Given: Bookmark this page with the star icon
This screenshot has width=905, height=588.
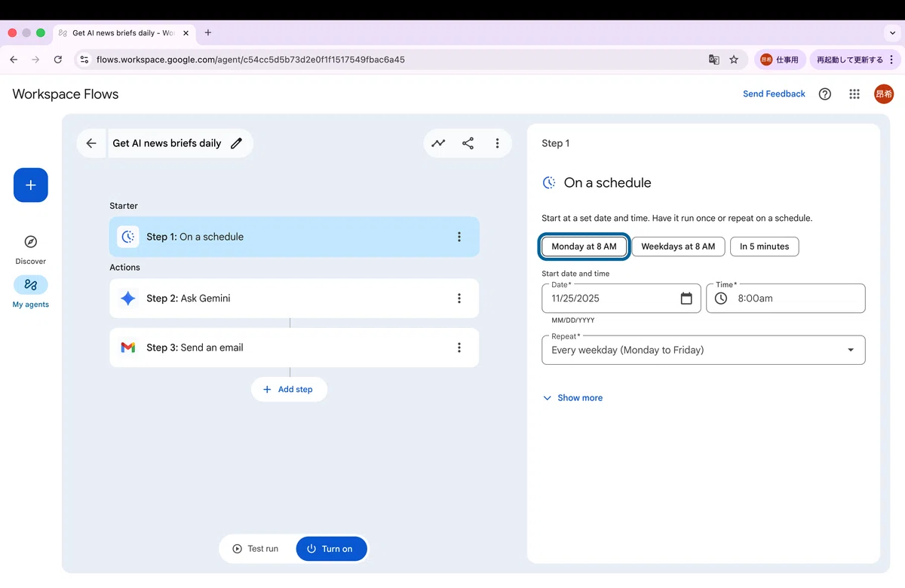Looking at the screenshot, I should click(x=734, y=60).
